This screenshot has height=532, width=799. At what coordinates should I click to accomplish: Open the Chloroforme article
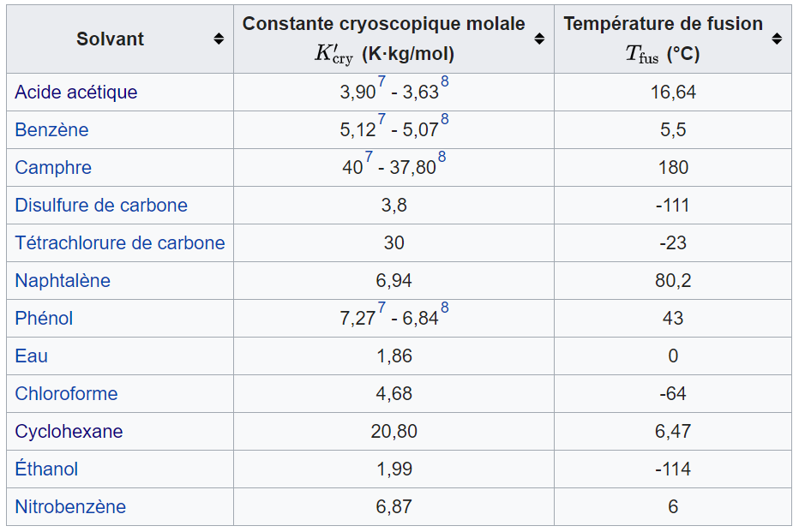pyautogui.click(x=66, y=394)
